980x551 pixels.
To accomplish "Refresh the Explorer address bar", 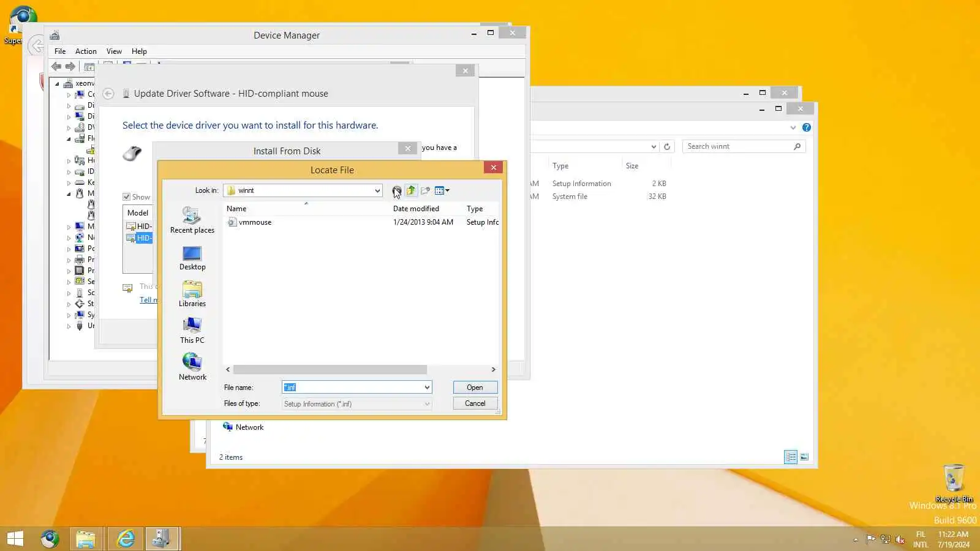I will click(667, 146).
